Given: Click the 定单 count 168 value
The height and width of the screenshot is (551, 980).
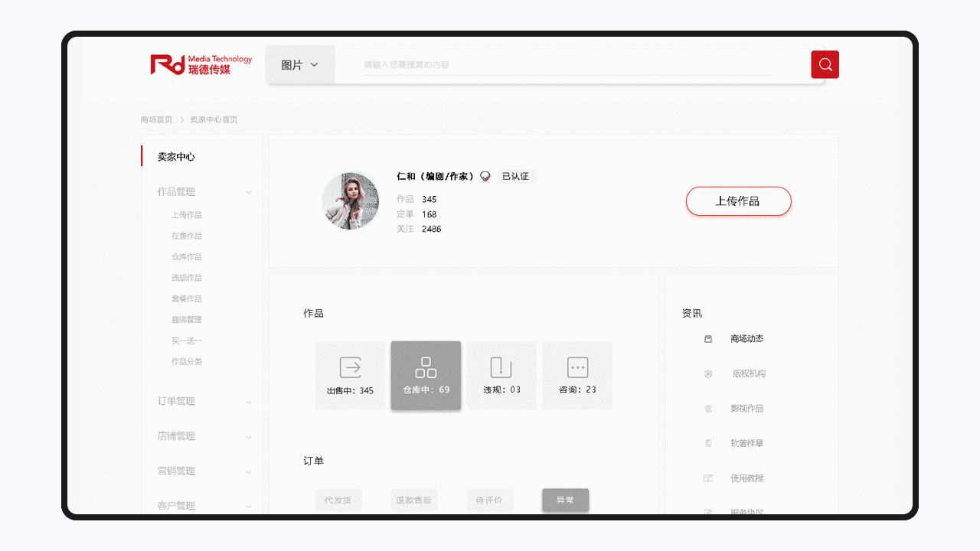Looking at the screenshot, I should pos(430,214).
